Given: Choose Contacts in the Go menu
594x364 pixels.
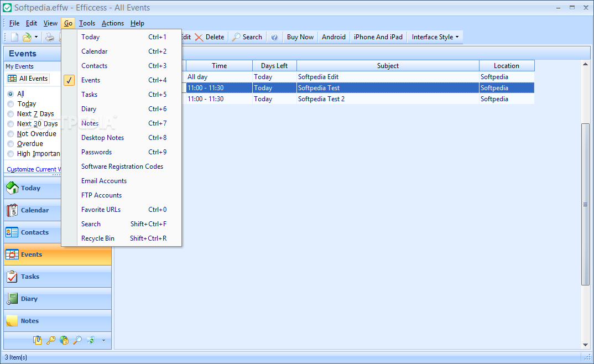Looking at the screenshot, I should pyautogui.click(x=122, y=65).
